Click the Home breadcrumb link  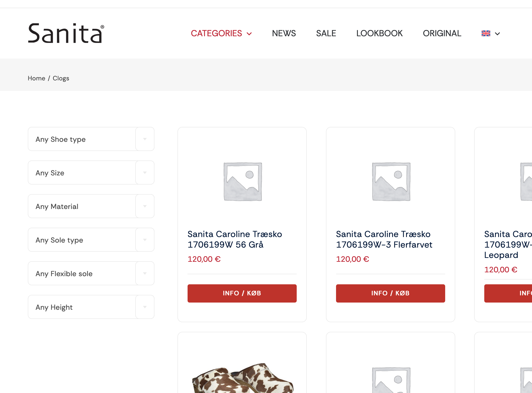(x=36, y=78)
